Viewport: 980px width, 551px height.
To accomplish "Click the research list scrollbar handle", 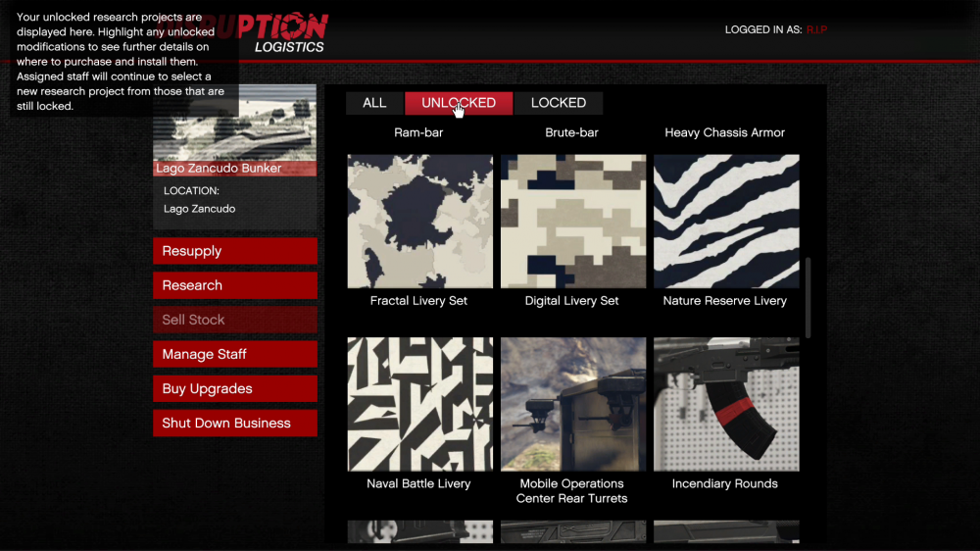I will 808,298.
